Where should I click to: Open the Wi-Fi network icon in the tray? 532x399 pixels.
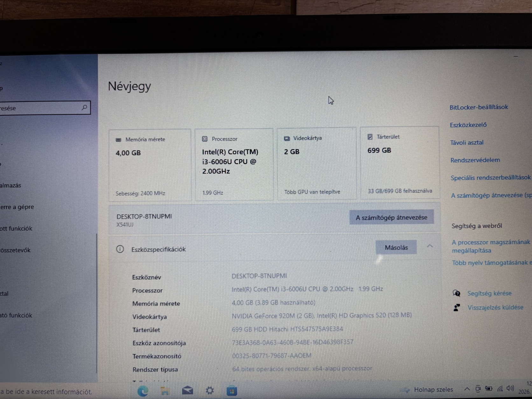[x=500, y=388]
